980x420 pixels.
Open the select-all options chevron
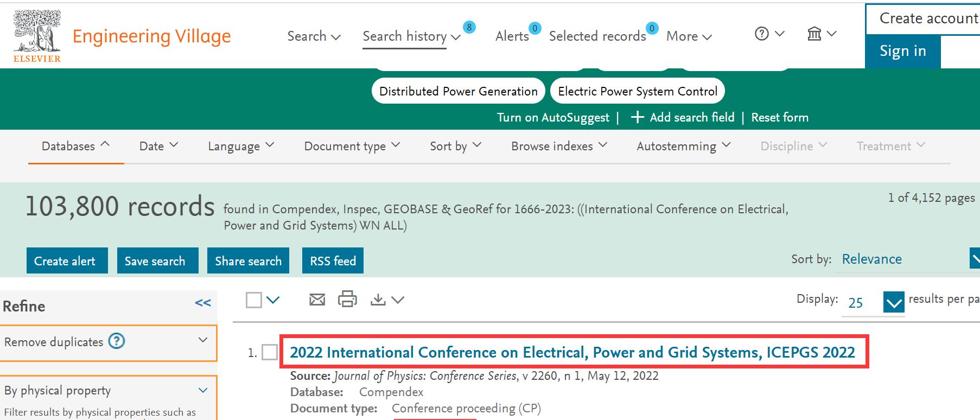273,300
